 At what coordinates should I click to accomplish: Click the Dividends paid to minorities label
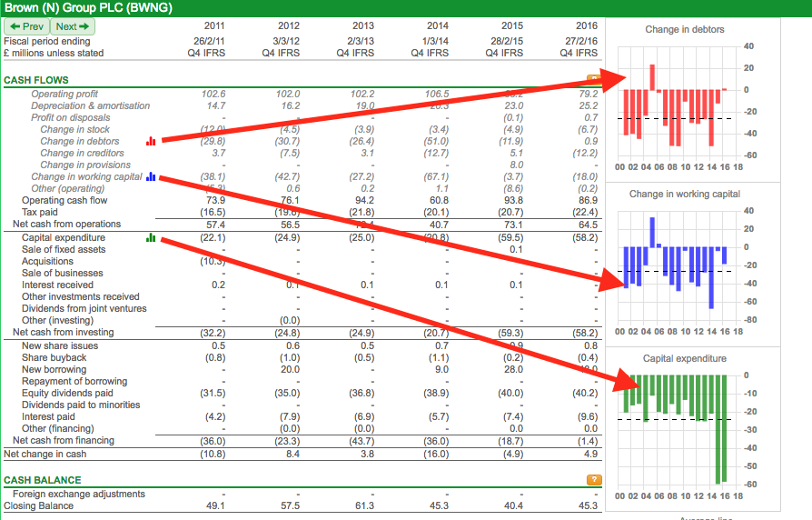81,405
